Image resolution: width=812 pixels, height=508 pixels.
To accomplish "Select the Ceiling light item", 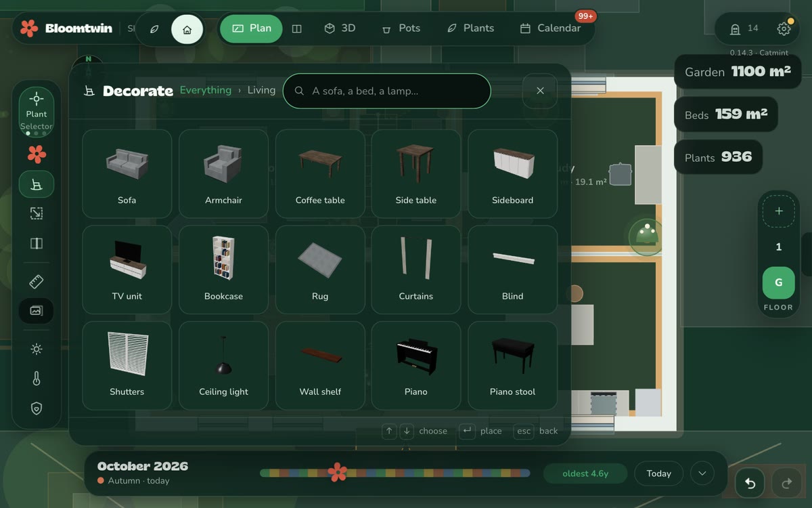I will 223,366.
